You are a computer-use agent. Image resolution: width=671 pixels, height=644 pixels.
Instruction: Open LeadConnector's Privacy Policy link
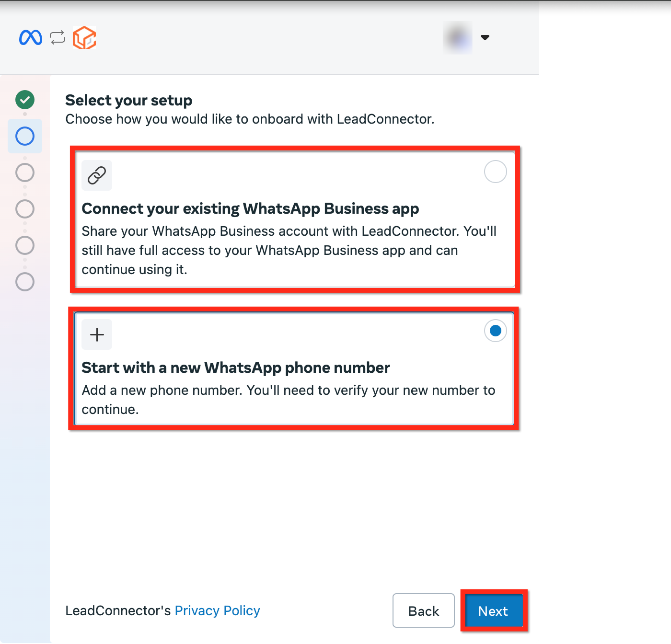tap(217, 610)
